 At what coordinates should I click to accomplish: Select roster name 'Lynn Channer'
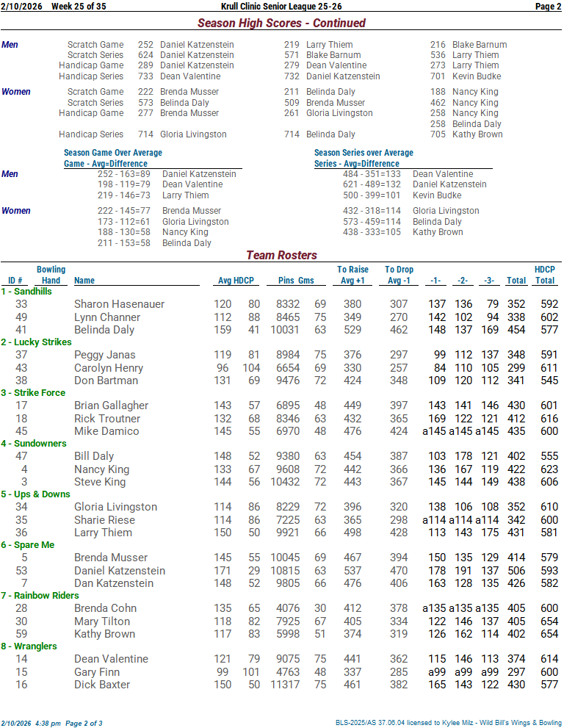tap(107, 317)
